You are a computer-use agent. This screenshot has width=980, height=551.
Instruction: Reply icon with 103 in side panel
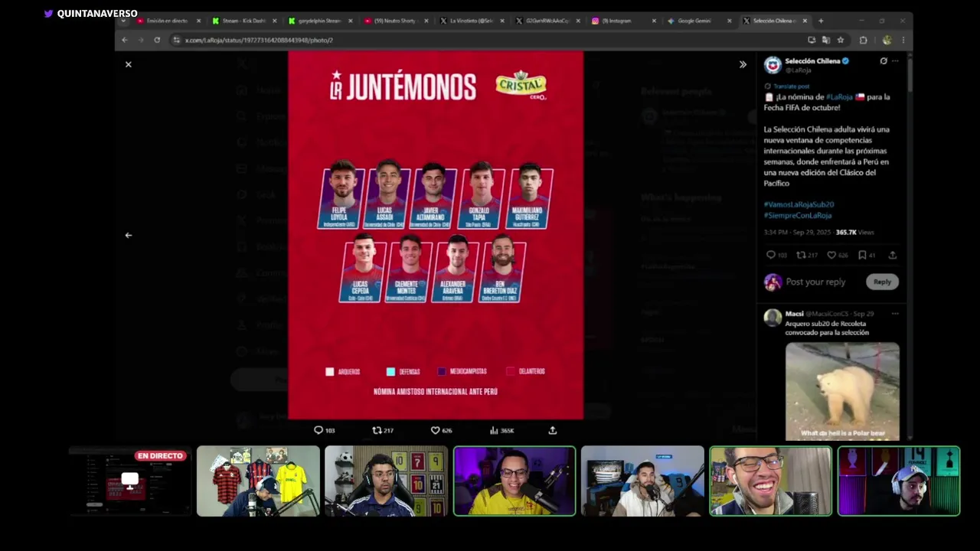pyautogui.click(x=771, y=255)
